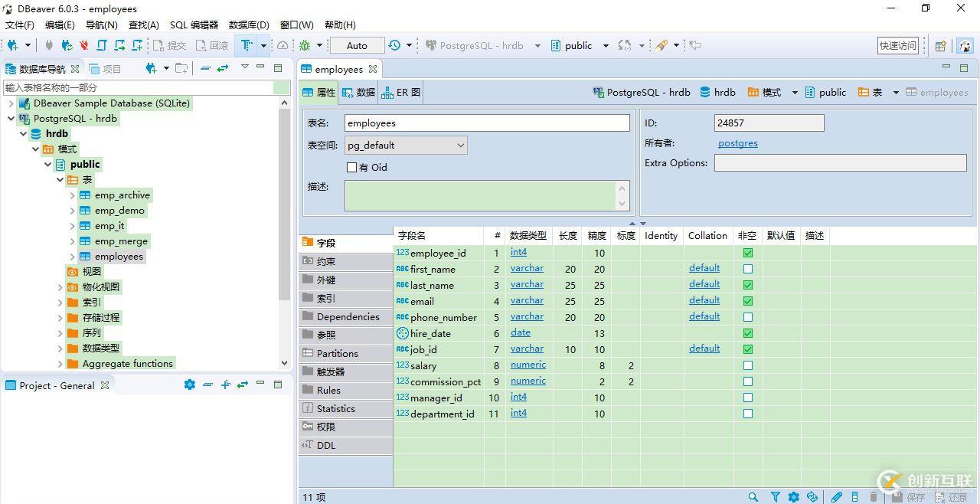
Task: Expand the Aggregate functions folder
Action: coord(60,364)
